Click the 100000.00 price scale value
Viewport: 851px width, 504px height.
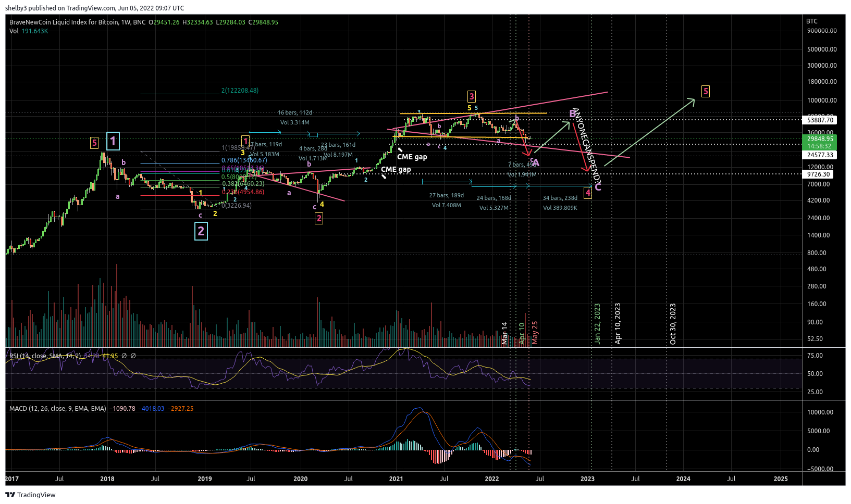coord(821,100)
